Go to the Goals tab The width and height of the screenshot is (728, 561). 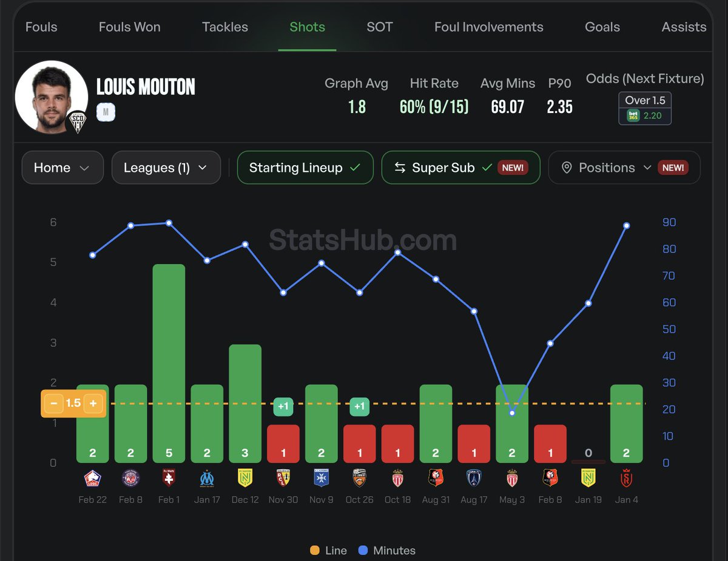[x=602, y=27]
